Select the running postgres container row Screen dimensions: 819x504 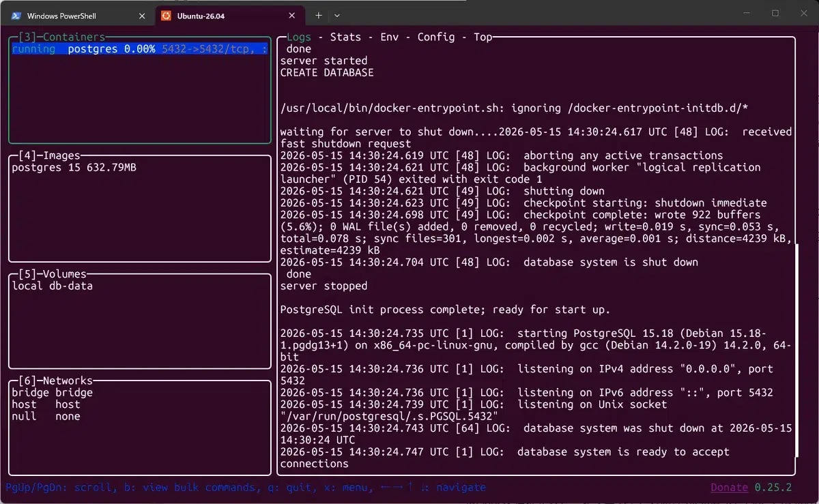tap(139, 49)
